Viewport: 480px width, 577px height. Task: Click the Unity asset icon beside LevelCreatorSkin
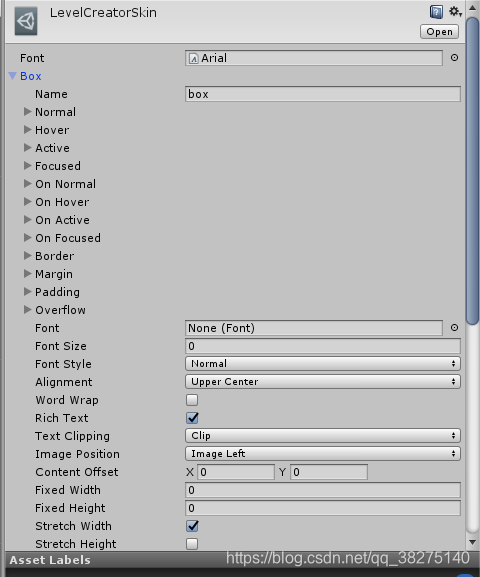tap(26, 21)
